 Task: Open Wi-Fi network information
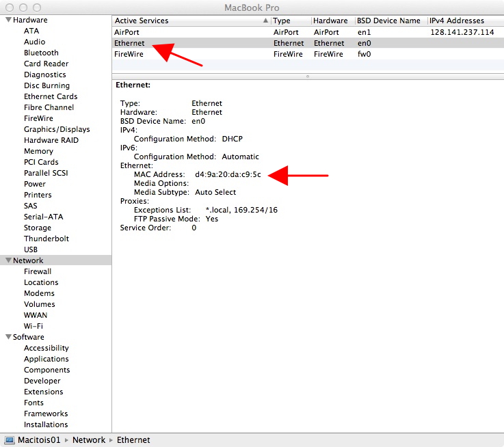[33, 326]
